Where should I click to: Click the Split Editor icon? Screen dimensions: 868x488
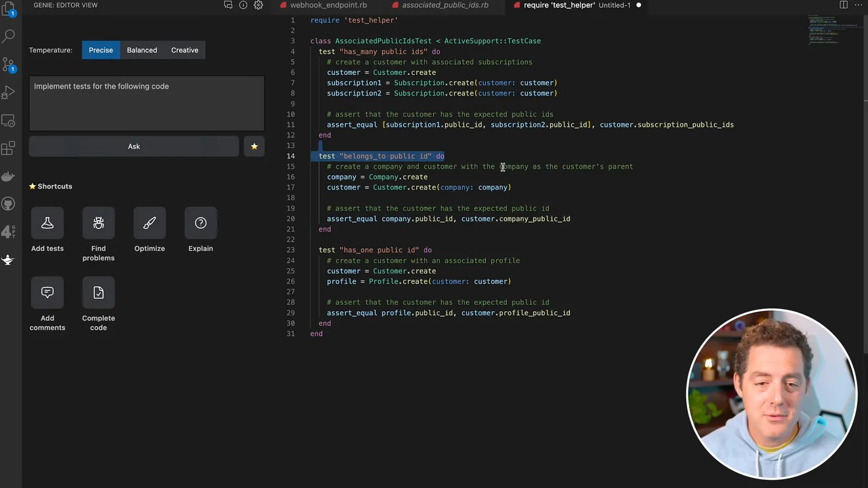pos(844,5)
